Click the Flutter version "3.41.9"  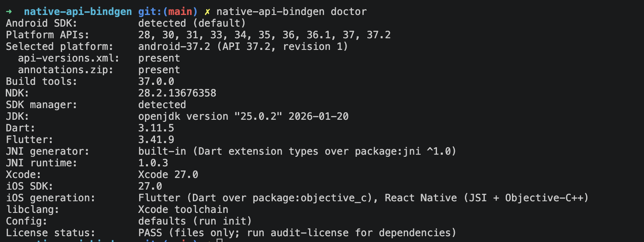(156, 140)
